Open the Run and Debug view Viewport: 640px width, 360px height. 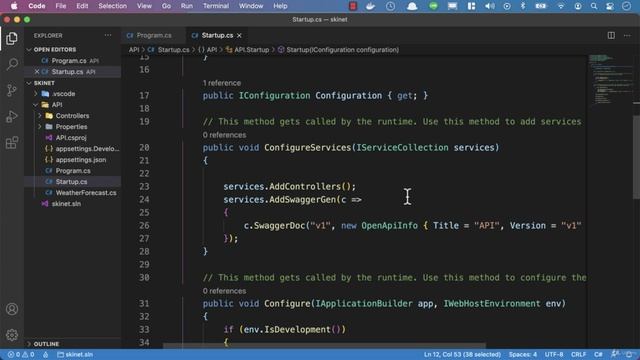(12, 117)
